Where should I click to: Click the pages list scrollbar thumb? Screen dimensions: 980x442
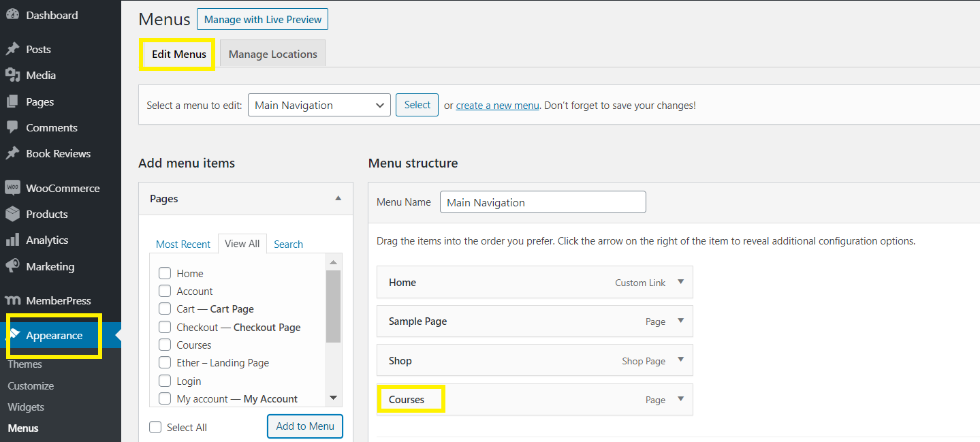point(333,306)
